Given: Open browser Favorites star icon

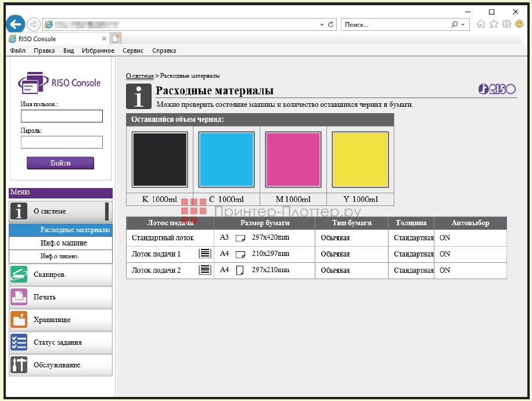Looking at the screenshot, I should (494, 24).
